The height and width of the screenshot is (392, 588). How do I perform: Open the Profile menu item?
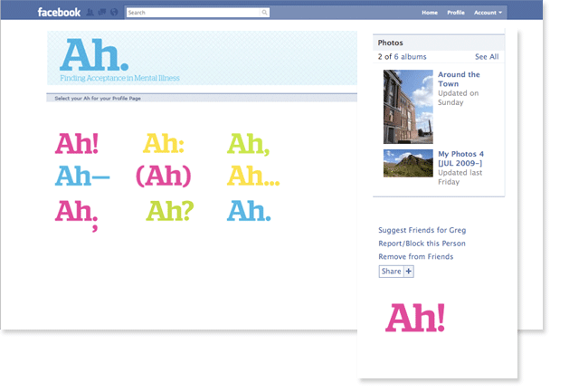(x=456, y=13)
